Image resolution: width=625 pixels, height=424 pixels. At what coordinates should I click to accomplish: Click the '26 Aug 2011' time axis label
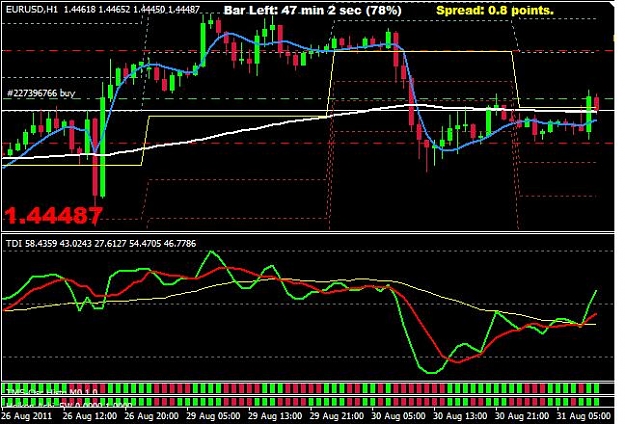coord(26,416)
